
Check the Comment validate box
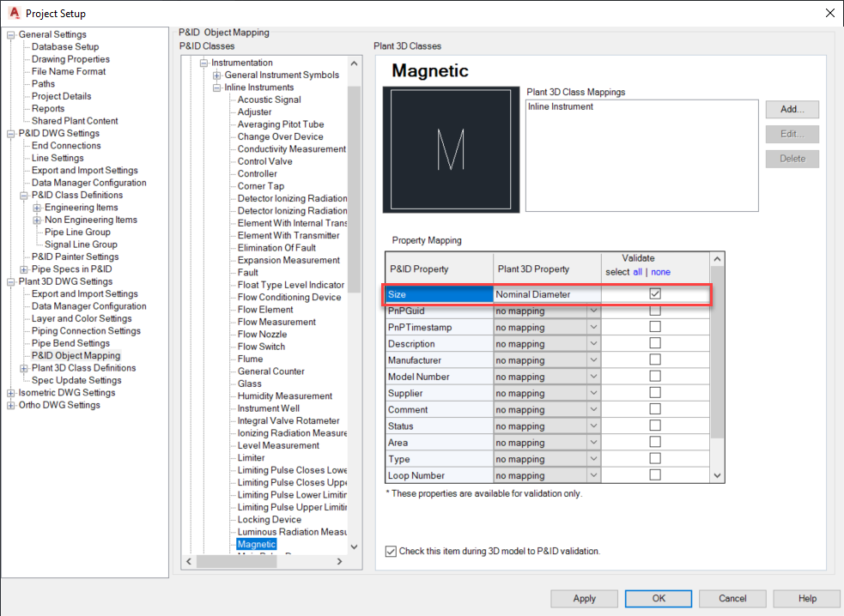click(655, 409)
